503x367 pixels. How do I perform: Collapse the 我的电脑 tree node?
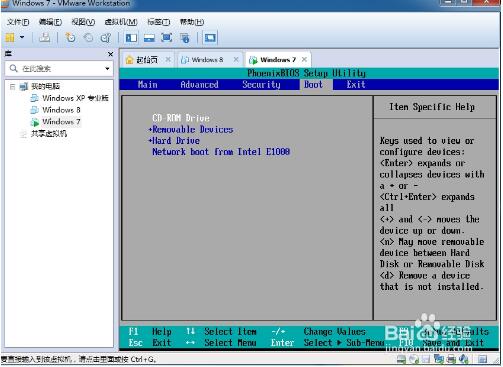click(12, 87)
